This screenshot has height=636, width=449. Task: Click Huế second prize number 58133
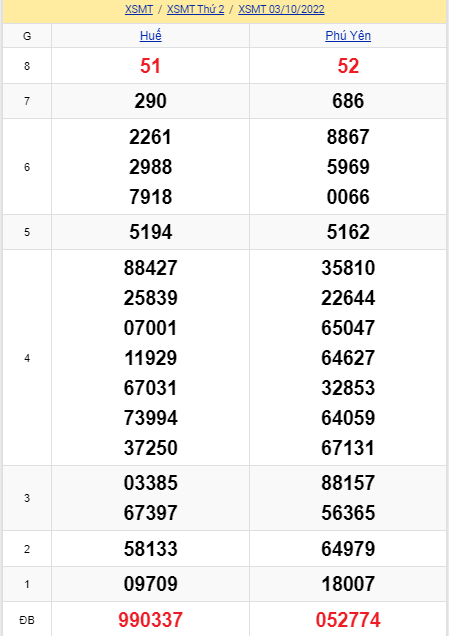pyautogui.click(x=150, y=549)
